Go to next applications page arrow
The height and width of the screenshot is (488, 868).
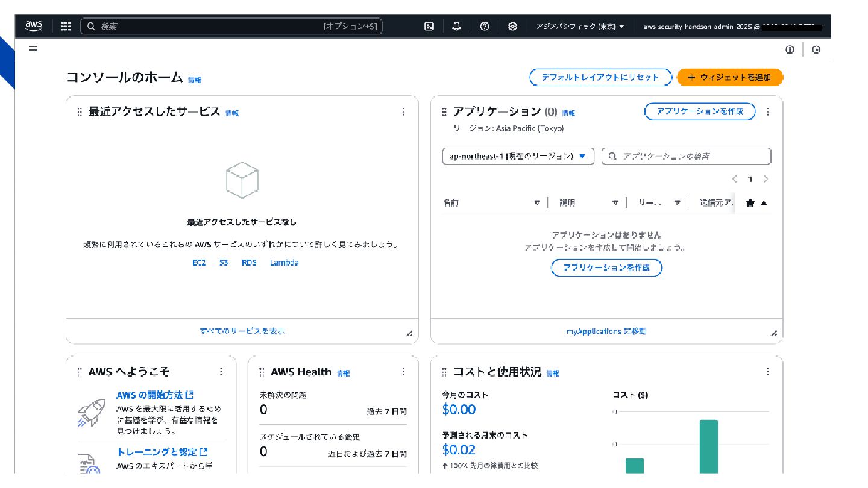click(x=766, y=179)
